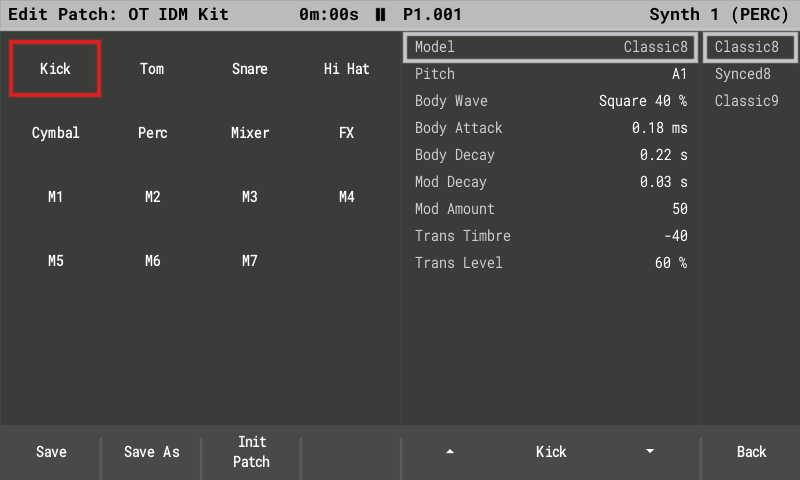The image size is (800, 480).
Task: Choose Classic9 in the model list
Action: [750, 101]
